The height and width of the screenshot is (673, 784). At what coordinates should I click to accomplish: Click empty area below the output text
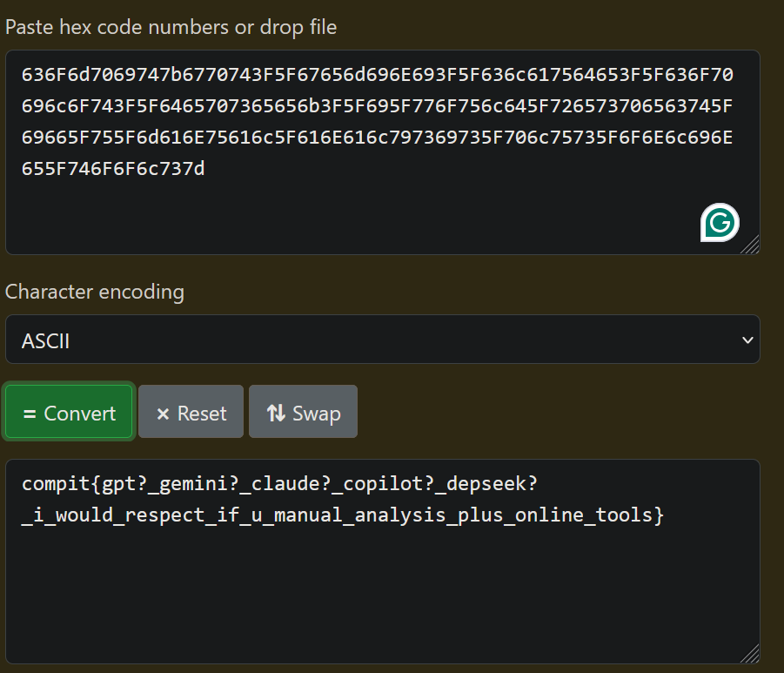click(x=348, y=601)
